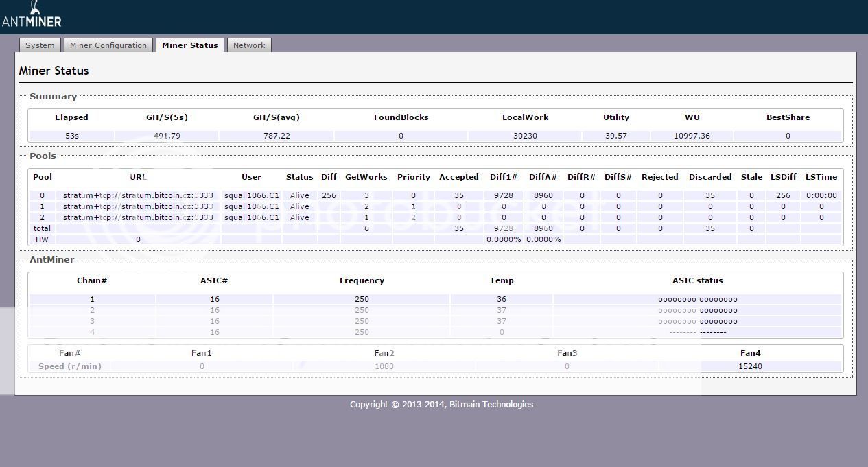This screenshot has height=467, width=868.
Task: Select the 'GH/S(5s)' column header
Action: (x=167, y=117)
